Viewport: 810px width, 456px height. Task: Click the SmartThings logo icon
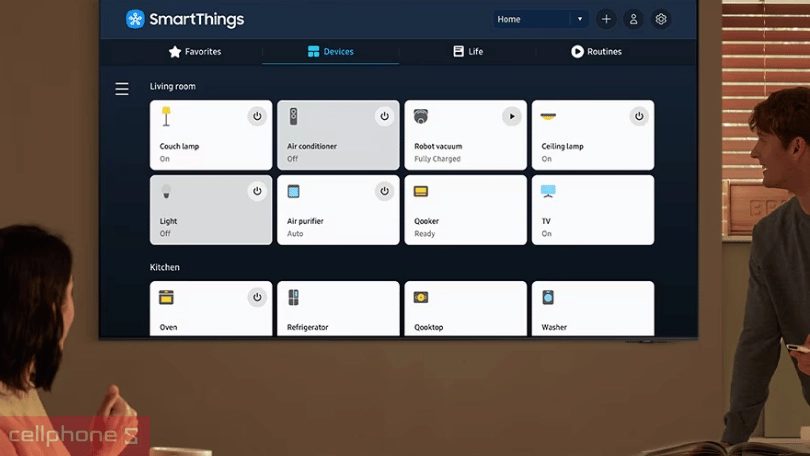[x=135, y=19]
